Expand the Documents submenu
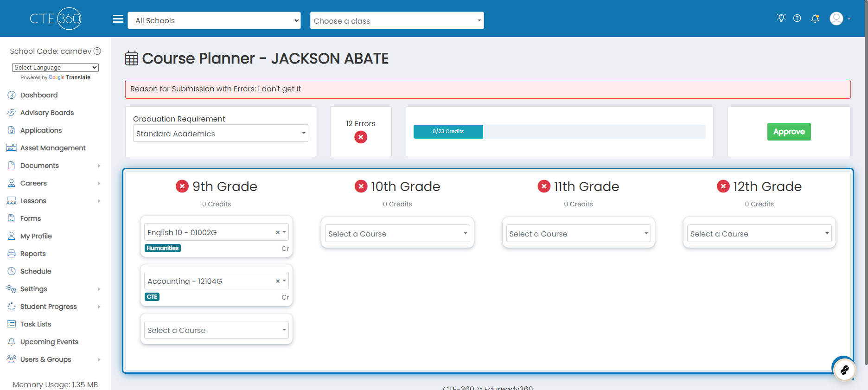This screenshot has width=868, height=390. (x=99, y=166)
